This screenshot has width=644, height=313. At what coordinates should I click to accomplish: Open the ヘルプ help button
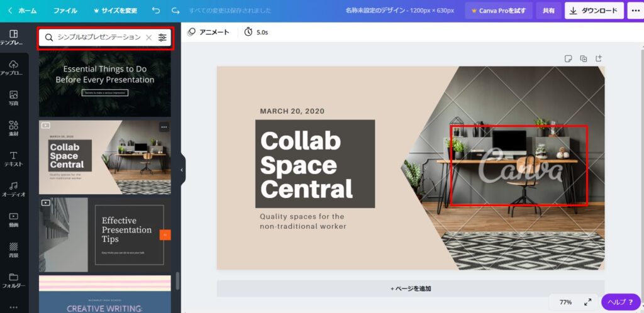click(x=621, y=302)
